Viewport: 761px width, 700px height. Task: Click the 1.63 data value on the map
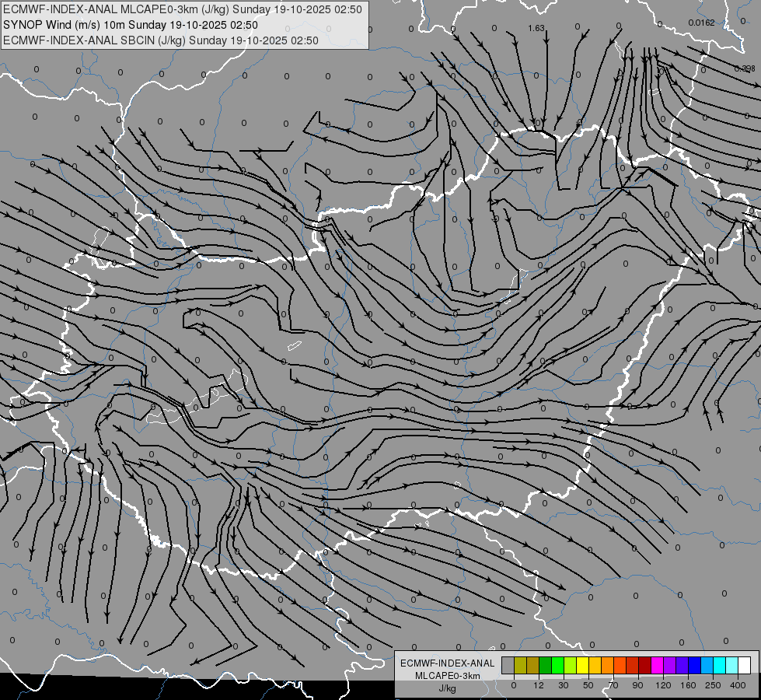(536, 28)
